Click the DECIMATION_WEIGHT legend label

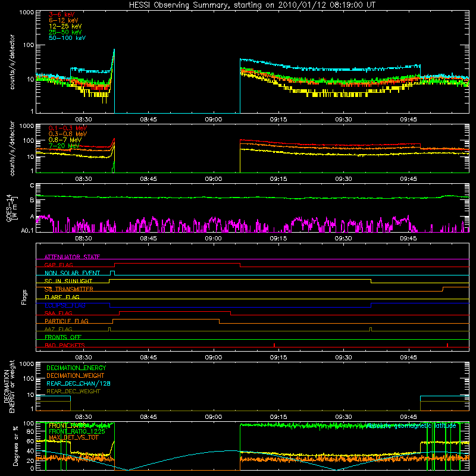pyautogui.click(x=76, y=375)
